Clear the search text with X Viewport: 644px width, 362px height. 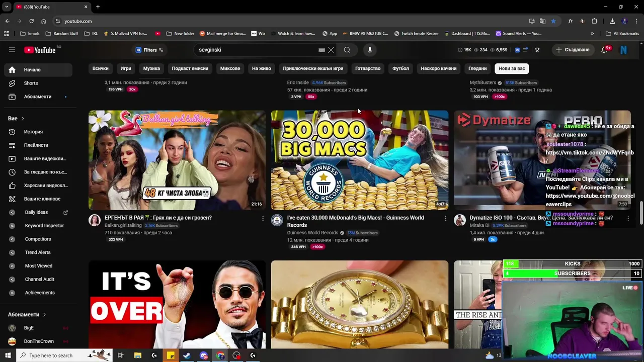point(331,50)
